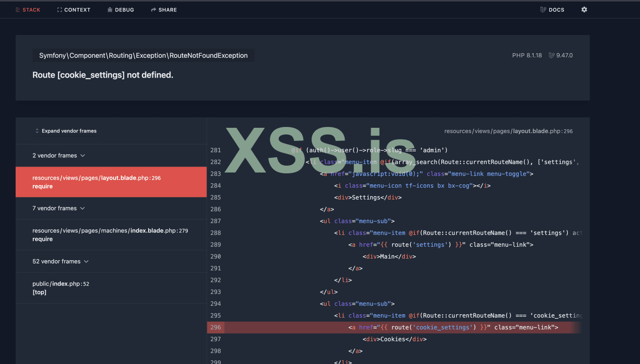
Task: Select the layout.blade.php:296 stack frame
Action: click(x=111, y=182)
